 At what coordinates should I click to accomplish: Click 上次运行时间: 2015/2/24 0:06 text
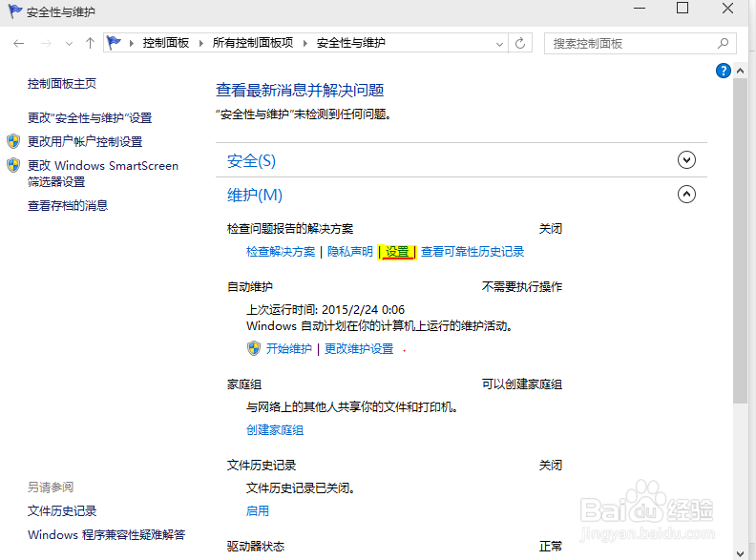pyautogui.click(x=325, y=310)
